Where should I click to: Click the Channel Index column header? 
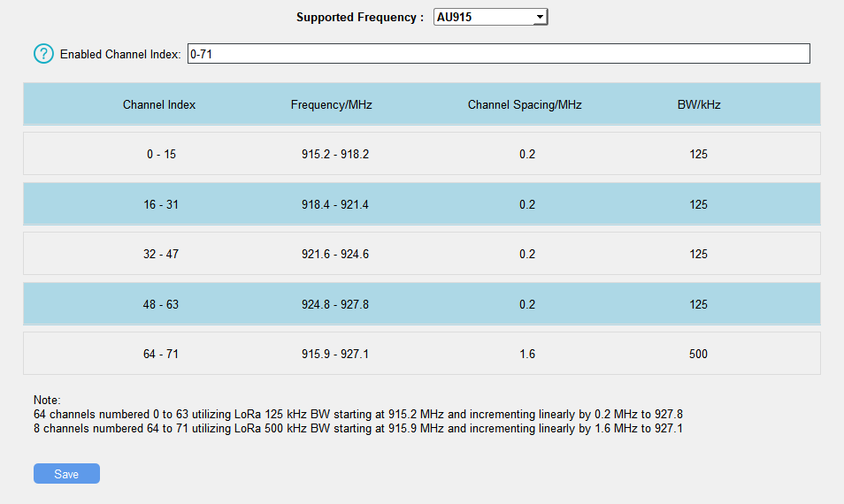coord(159,104)
